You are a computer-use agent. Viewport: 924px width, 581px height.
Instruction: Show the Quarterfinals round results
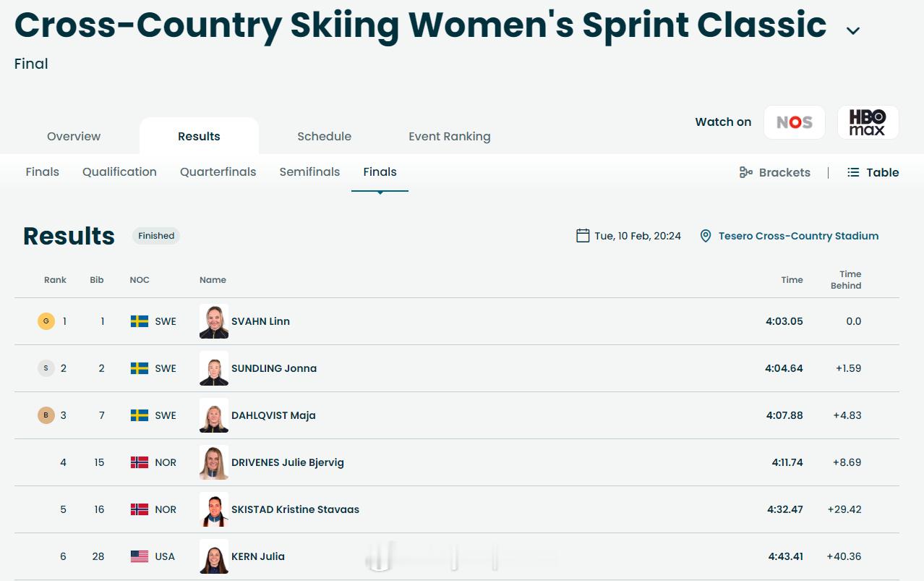[218, 171]
